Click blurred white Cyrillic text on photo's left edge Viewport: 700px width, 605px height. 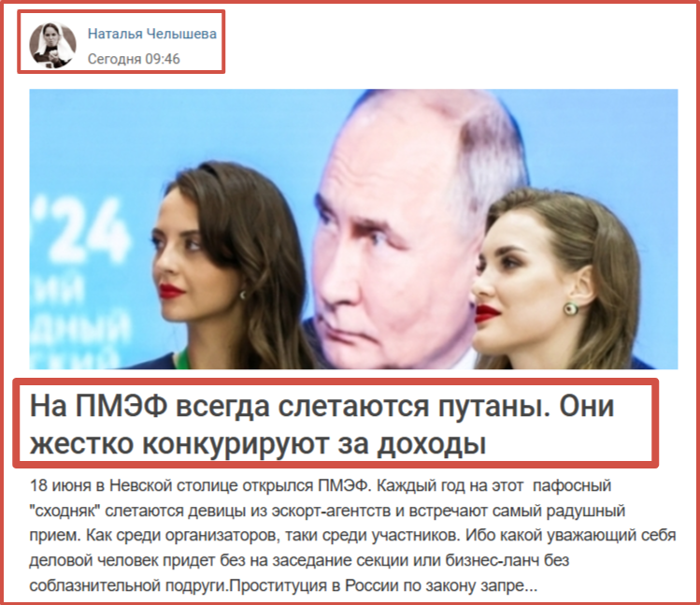coord(80,320)
